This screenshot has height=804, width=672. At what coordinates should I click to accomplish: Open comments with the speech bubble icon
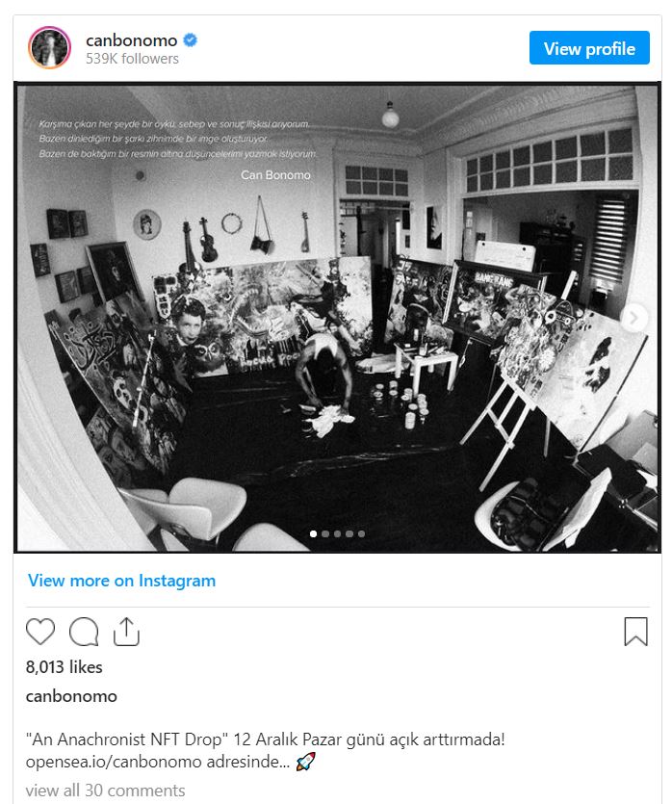pyautogui.click(x=84, y=632)
